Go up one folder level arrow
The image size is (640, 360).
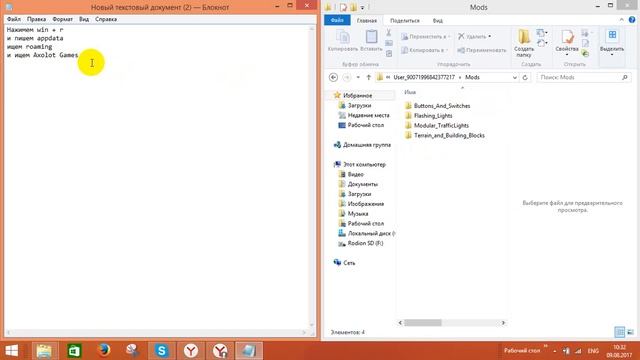coord(369,77)
